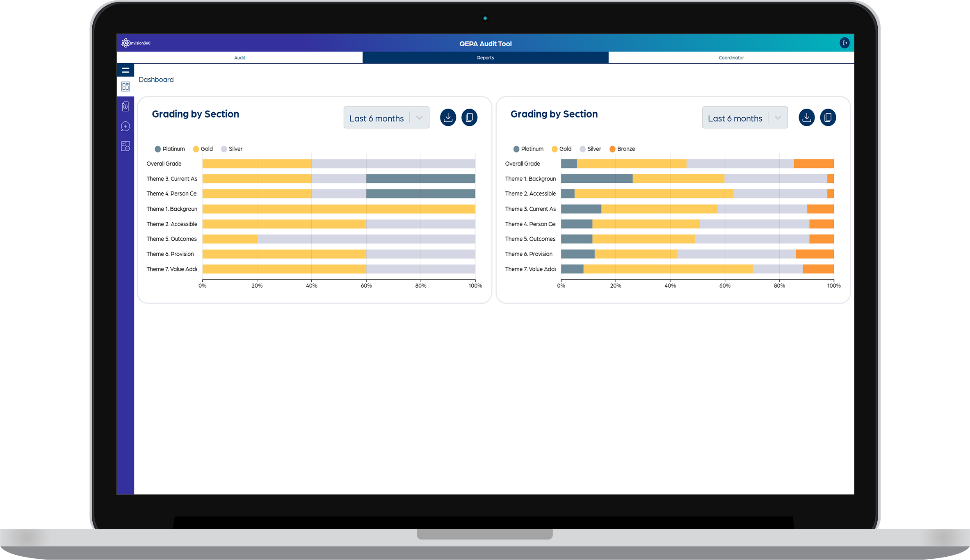970x560 pixels.
Task: Click Gold color dot in the left legend
Action: (196, 149)
